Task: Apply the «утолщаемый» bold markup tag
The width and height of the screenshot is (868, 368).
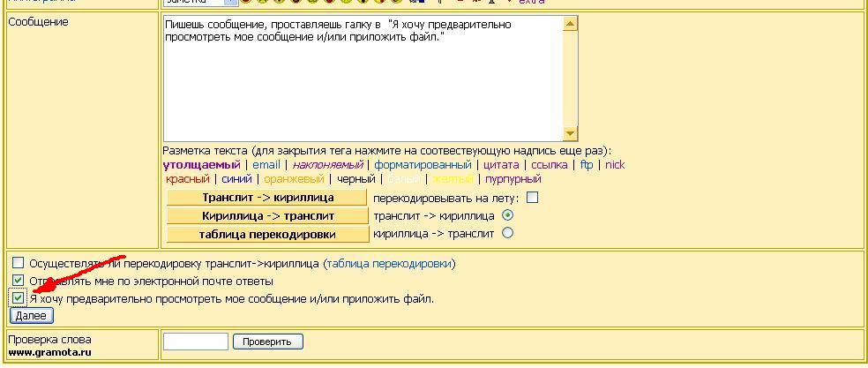Action: pyautogui.click(x=201, y=165)
